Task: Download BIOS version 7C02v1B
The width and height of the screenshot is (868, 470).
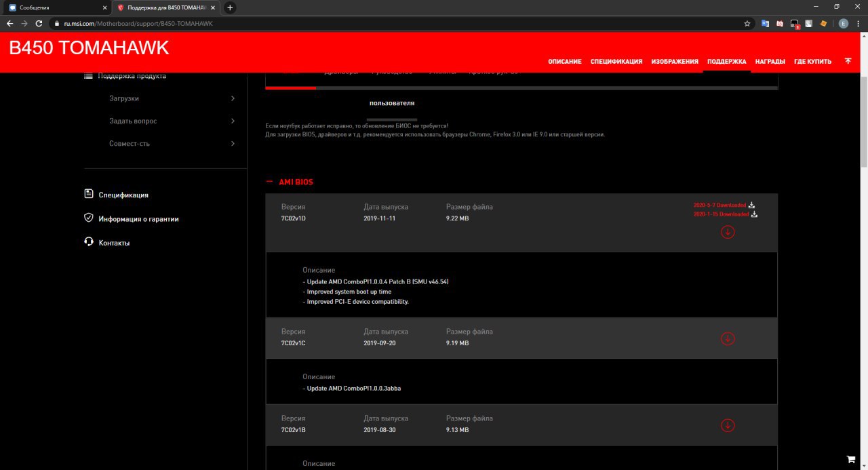Action: 728,425
